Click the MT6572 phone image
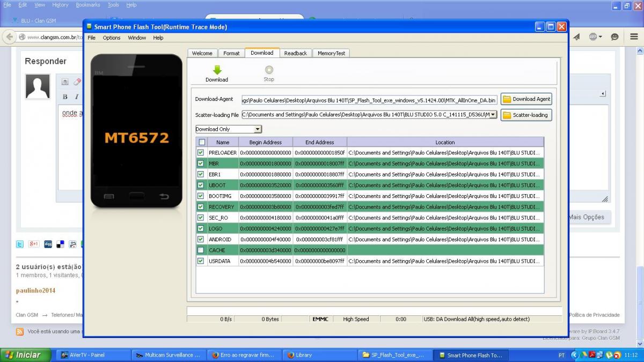Image resolution: width=644 pixels, height=362 pixels. (x=136, y=131)
